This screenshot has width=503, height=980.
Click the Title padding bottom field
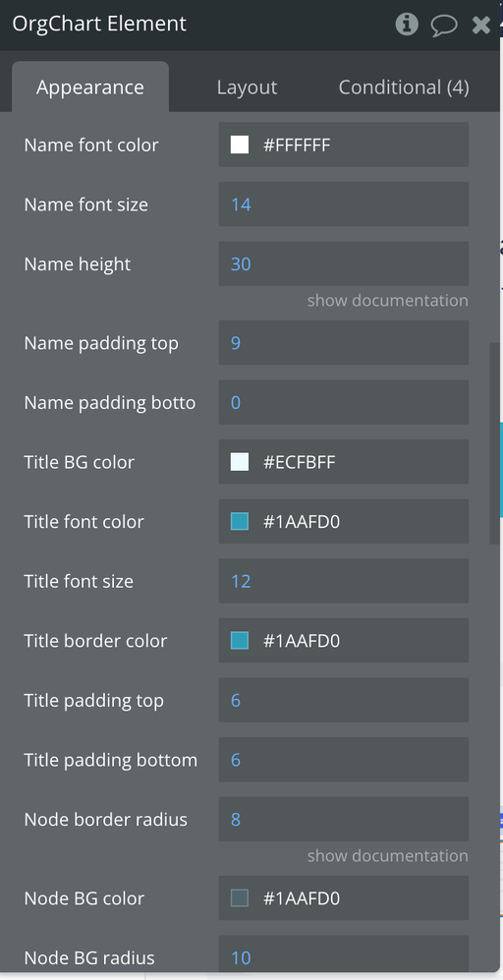click(344, 760)
